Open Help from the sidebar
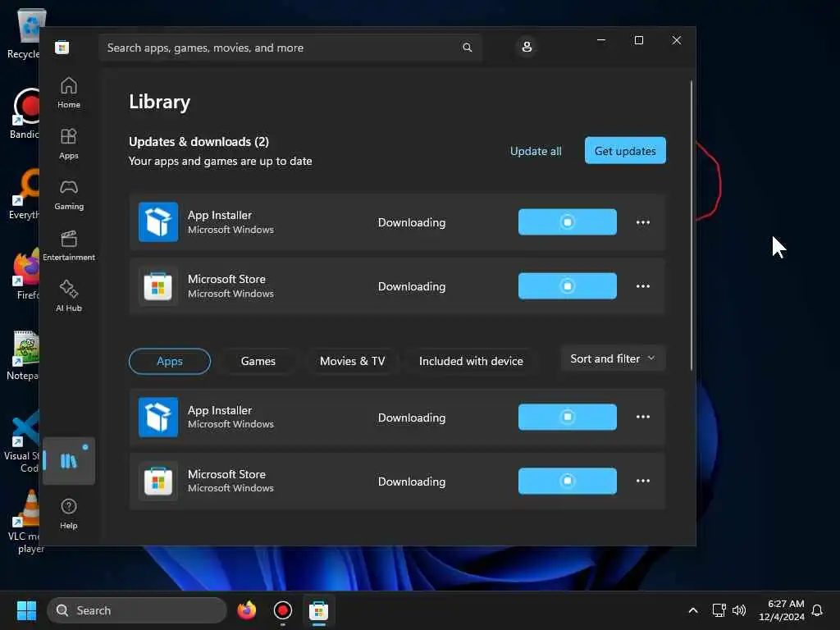 pyautogui.click(x=69, y=514)
